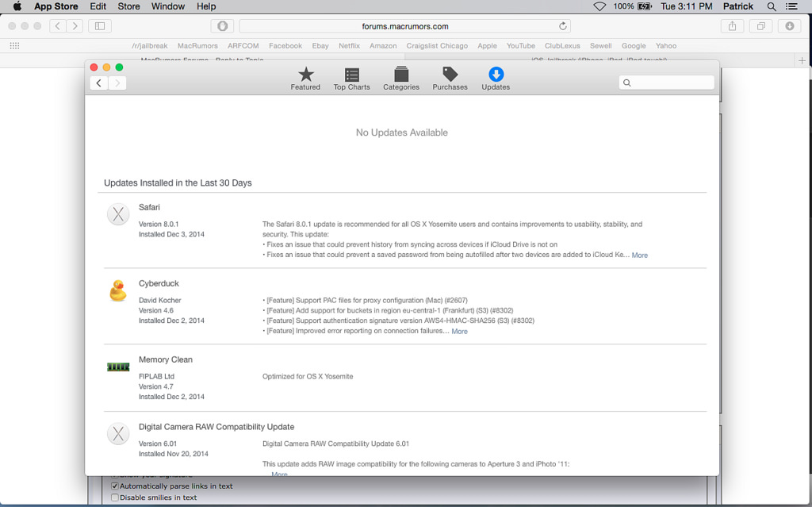
Task: Click the App Store search field
Action: 666,83
